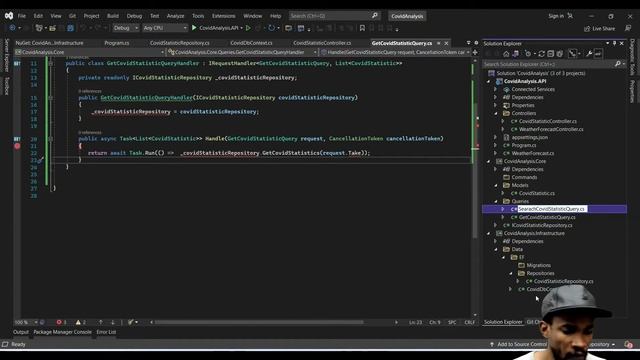
Task: Switch to the CovidDbContext.cs tab
Action: click(x=251, y=43)
